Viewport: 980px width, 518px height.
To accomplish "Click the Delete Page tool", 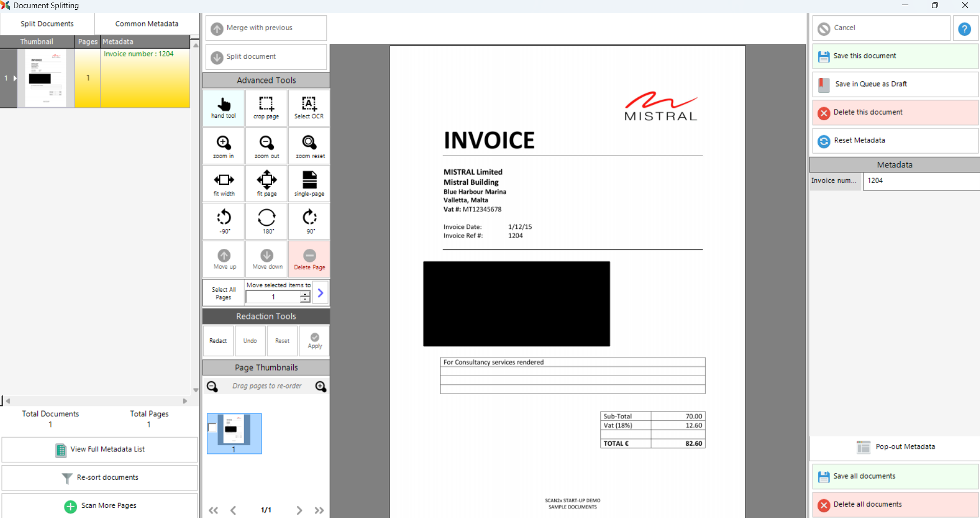I will point(309,259).
